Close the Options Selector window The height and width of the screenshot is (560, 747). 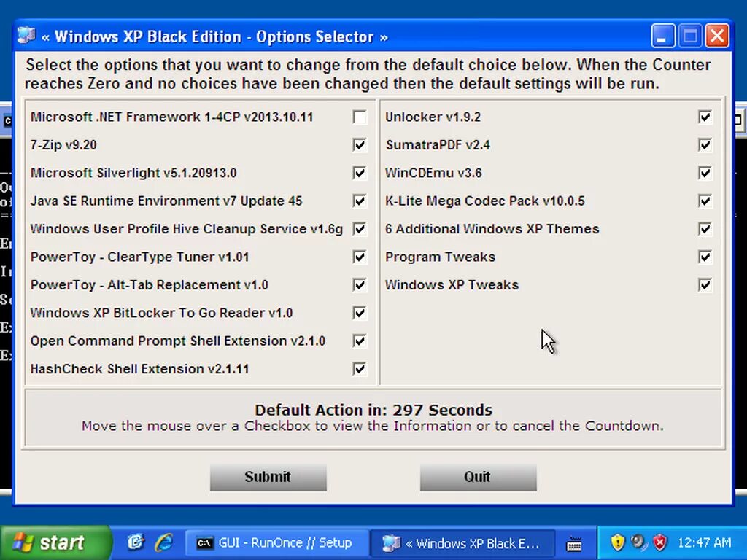[x=717, y=36]
